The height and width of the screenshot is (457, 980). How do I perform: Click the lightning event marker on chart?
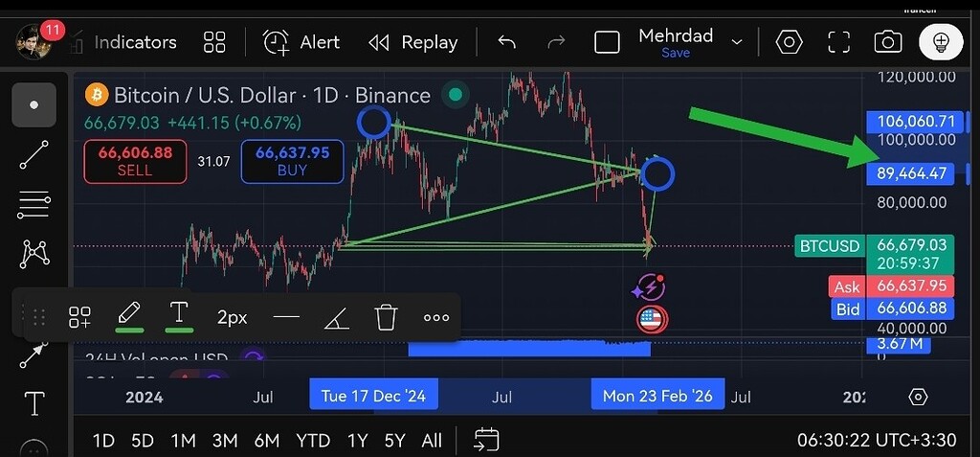651,287
